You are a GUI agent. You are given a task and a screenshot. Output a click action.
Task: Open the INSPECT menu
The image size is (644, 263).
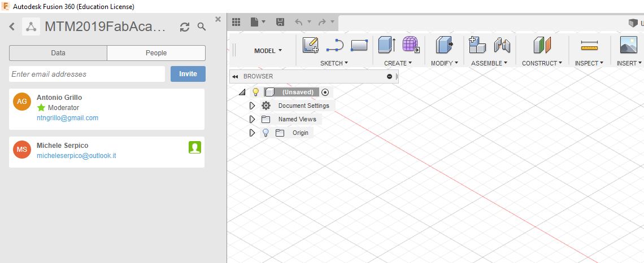[x=589, y=63]
